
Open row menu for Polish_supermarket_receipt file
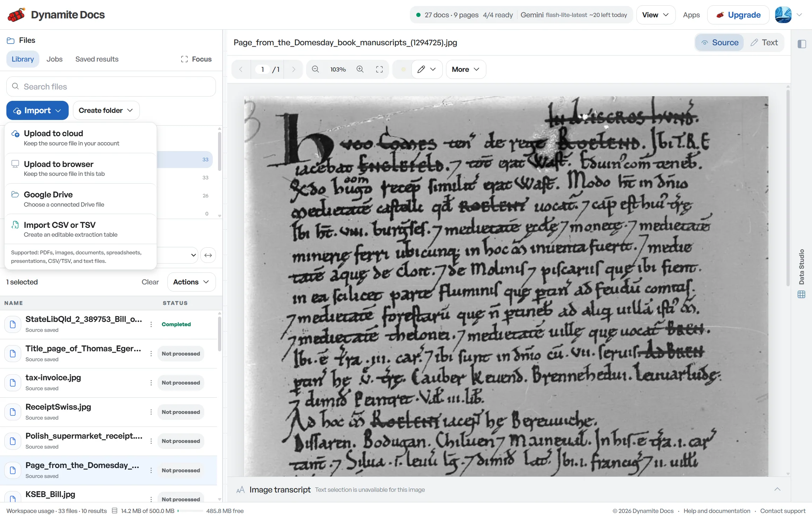pos(151,441)
